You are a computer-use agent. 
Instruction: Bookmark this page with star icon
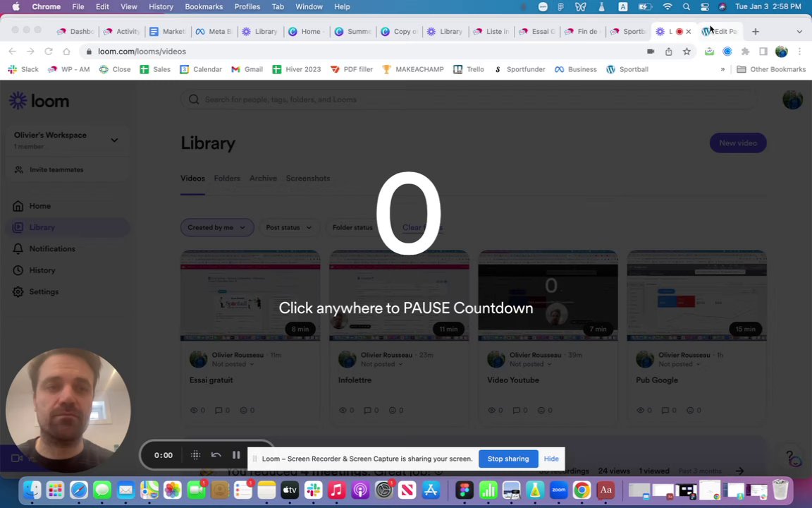pos(687,52)
